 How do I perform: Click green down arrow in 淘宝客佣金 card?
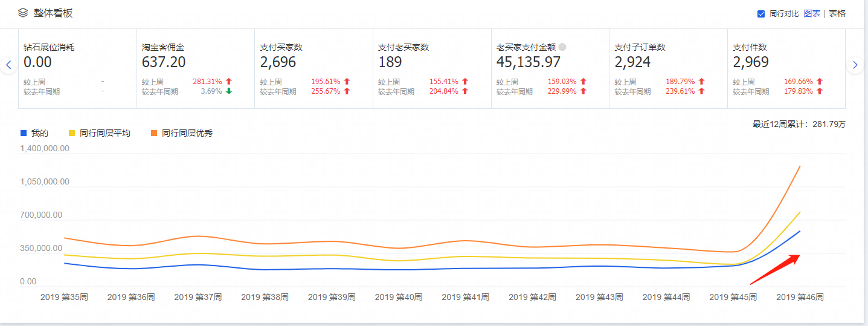pos(229,91)
